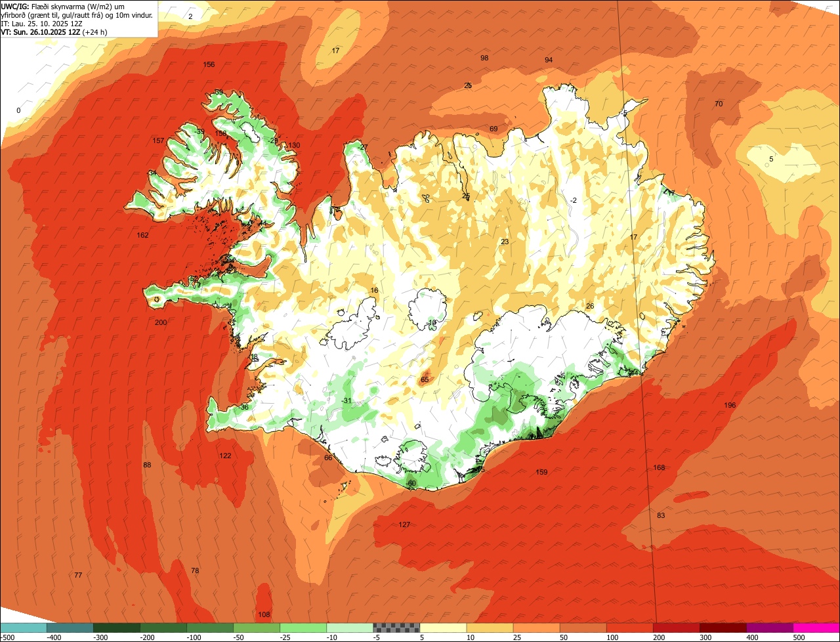Click the heat flux value 162
Image resolution: width=840 pixels, height=642 pixels.
(x=142, y=235)
